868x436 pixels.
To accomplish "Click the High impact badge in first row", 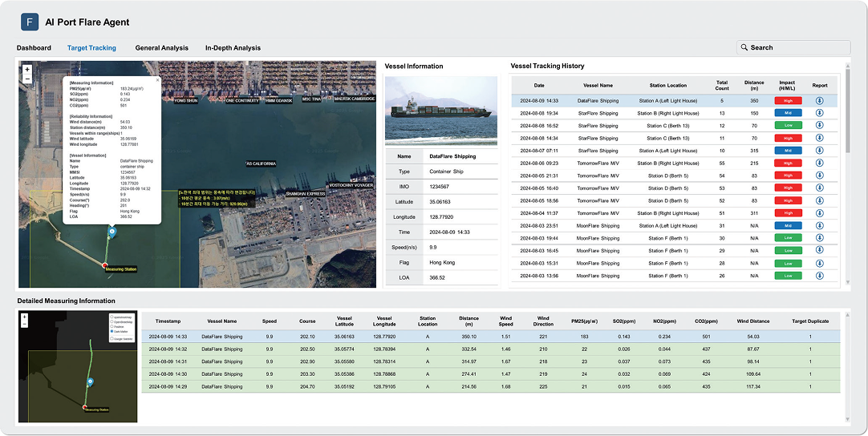I will click(788, 101).
